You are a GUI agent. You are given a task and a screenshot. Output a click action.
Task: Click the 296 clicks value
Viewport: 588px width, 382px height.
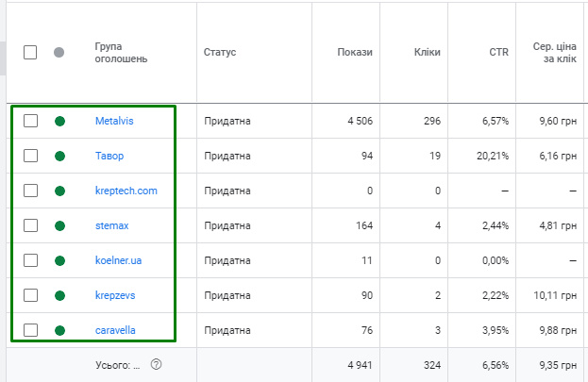click(432, 121)
